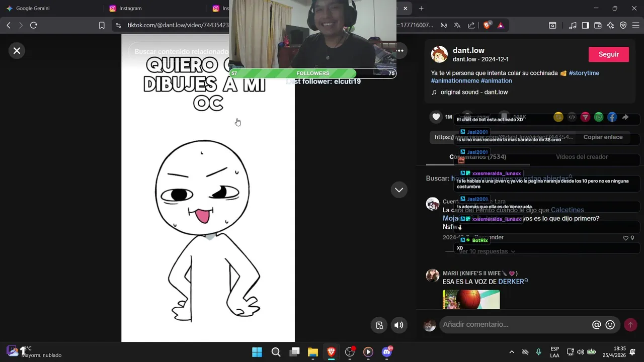Insert a mention with @ icon

[x=597, y=325]
